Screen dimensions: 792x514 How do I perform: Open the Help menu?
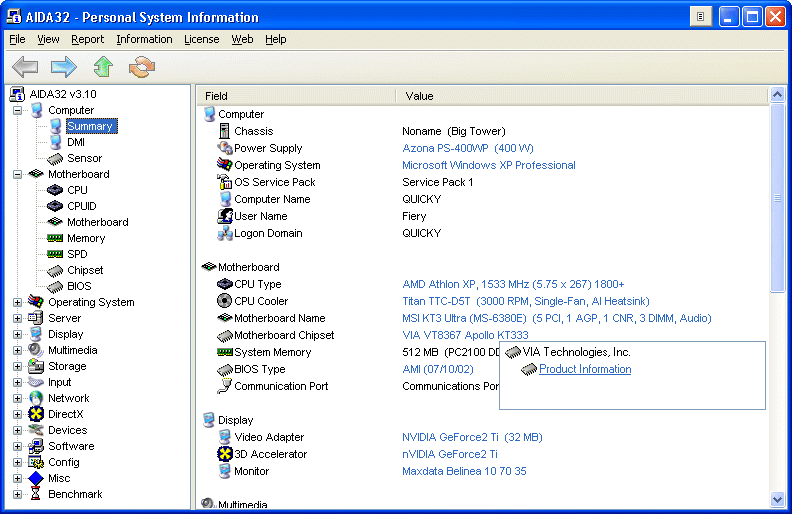tap(275, 39)
